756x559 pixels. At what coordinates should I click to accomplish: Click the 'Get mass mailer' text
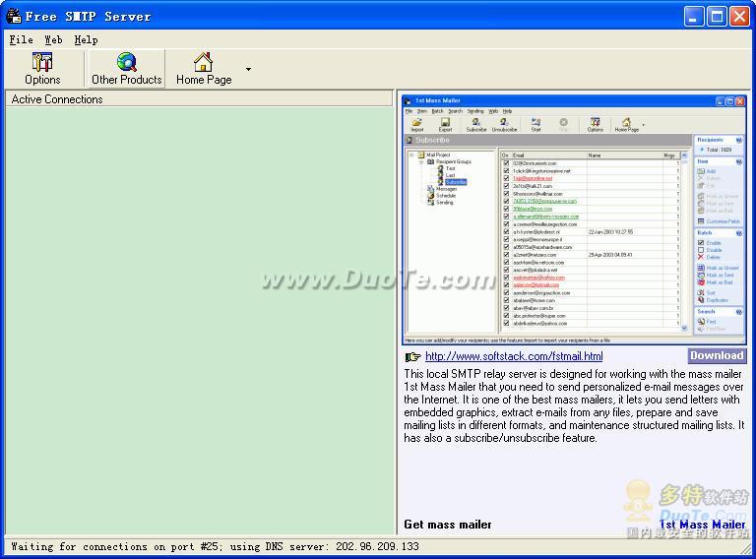[x=448, y=525]
